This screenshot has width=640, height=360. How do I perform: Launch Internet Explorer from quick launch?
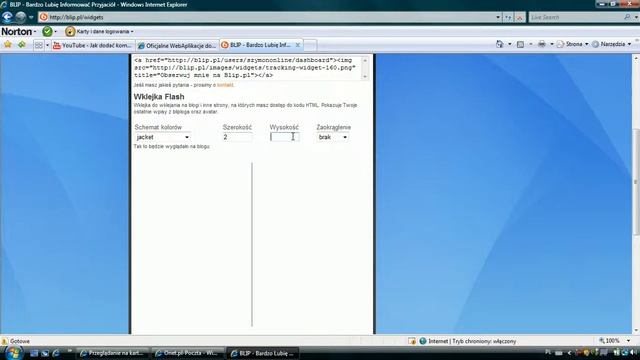pos(56,353)
